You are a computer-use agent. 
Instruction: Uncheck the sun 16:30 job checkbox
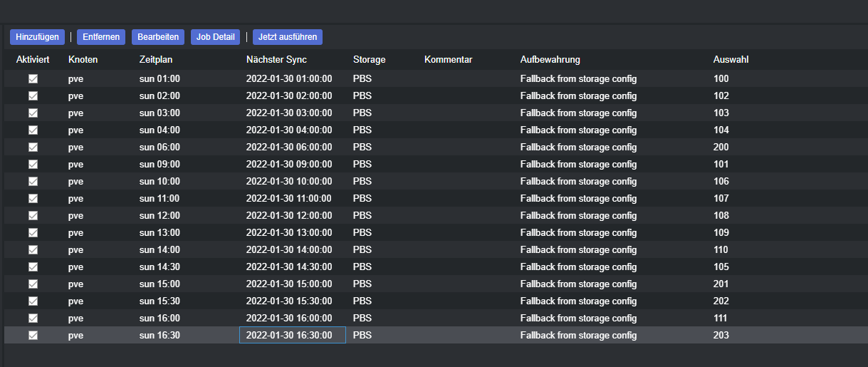coord(33,336)
